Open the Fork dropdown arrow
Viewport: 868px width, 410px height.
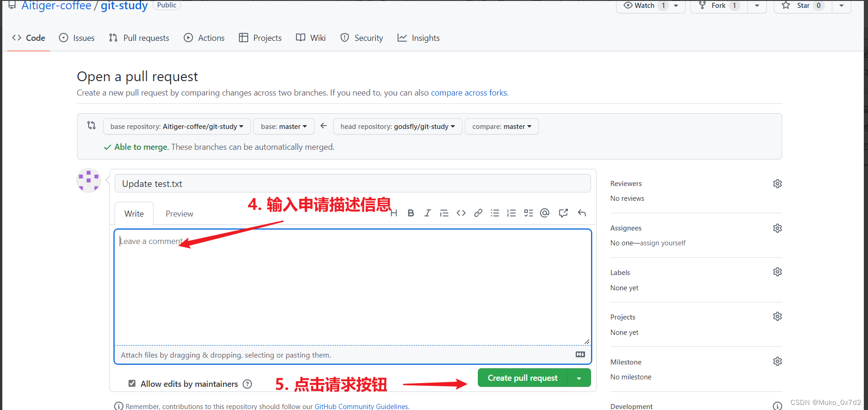click(757, 6)
